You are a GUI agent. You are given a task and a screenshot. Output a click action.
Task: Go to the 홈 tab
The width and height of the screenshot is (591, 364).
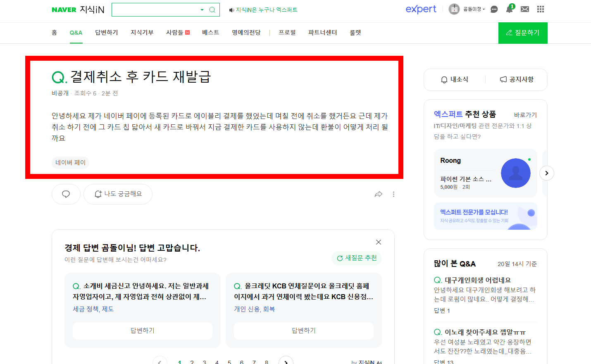coord(54,33)
